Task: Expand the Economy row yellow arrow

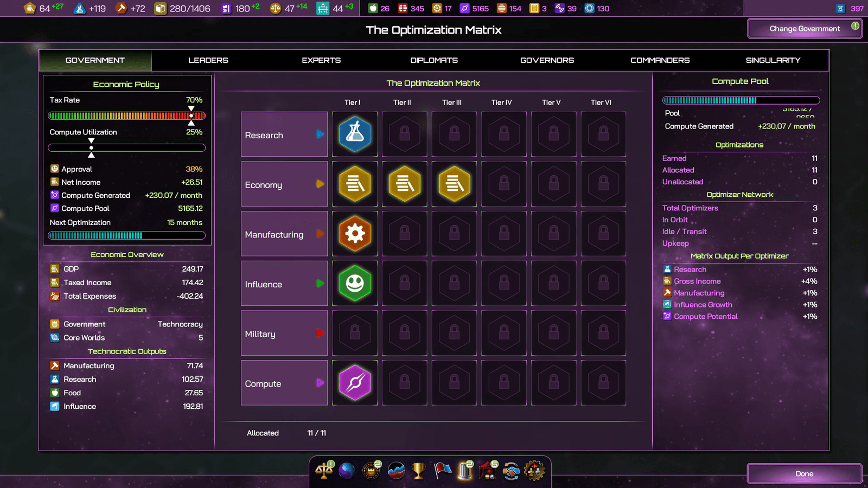Action: [320, 184]
